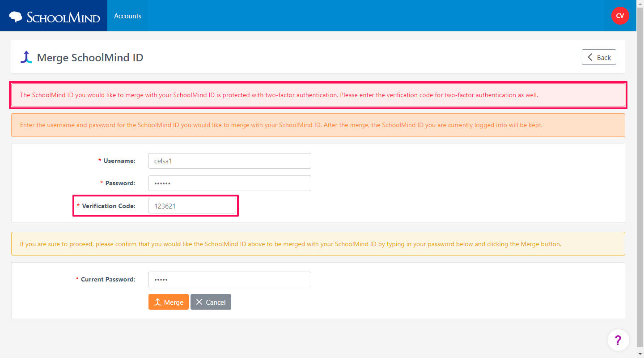Go back with the Back button
644x358 pixels.
pos(599,57)
